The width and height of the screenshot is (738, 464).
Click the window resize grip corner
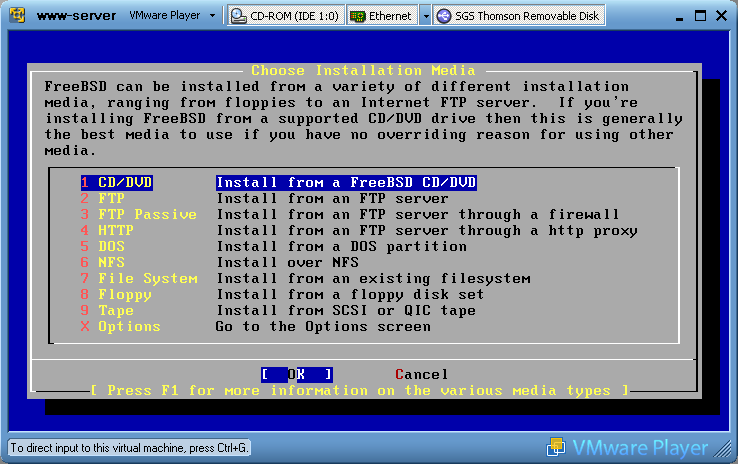pyautogui.click(x=723, y=449)
